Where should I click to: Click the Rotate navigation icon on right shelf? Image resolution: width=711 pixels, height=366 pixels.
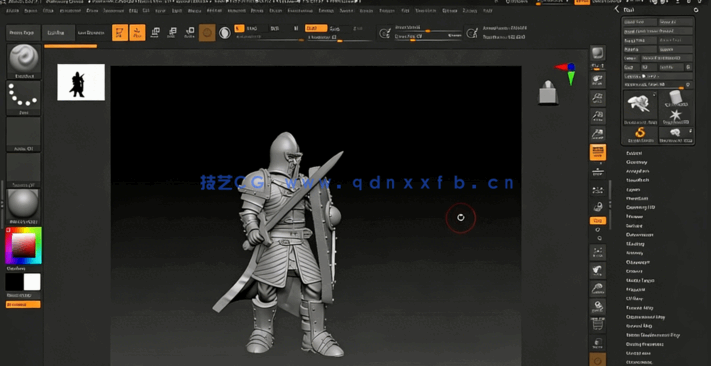[x=598, y=307]
